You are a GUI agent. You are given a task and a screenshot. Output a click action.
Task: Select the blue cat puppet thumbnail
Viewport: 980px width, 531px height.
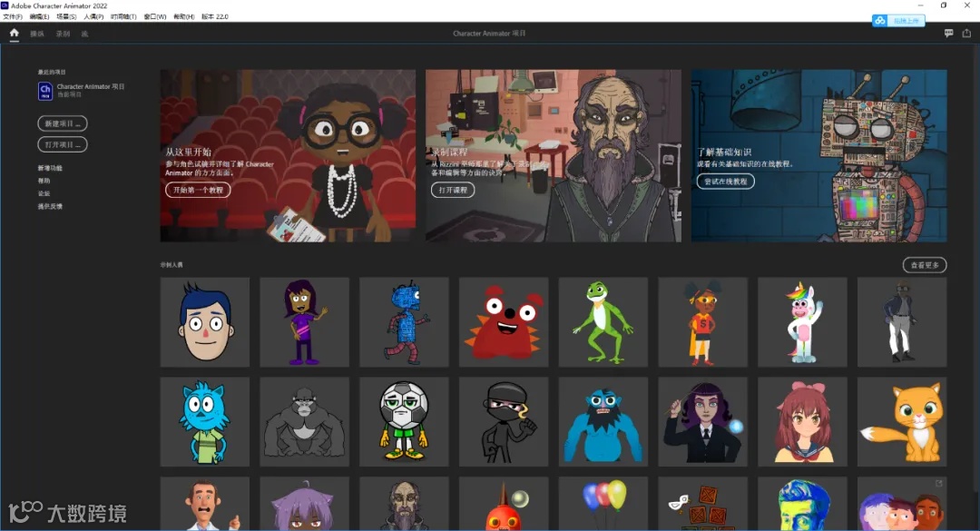(x=205, y=421)
